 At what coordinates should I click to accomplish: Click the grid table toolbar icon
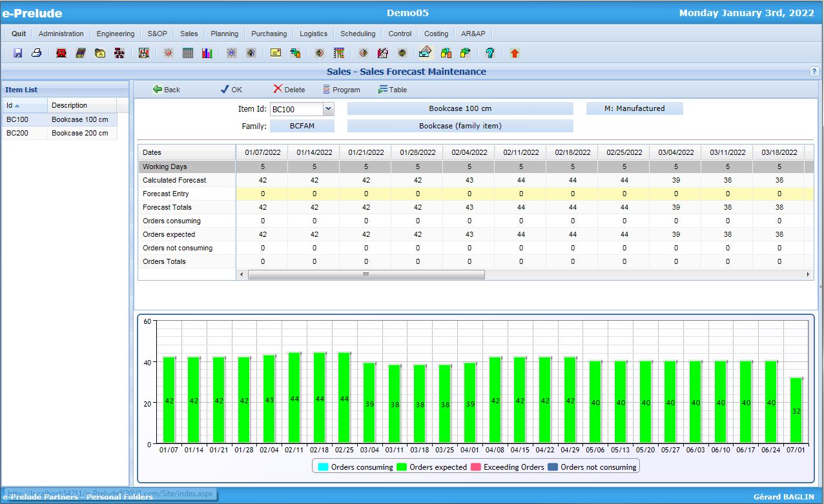tap(188, 53)
